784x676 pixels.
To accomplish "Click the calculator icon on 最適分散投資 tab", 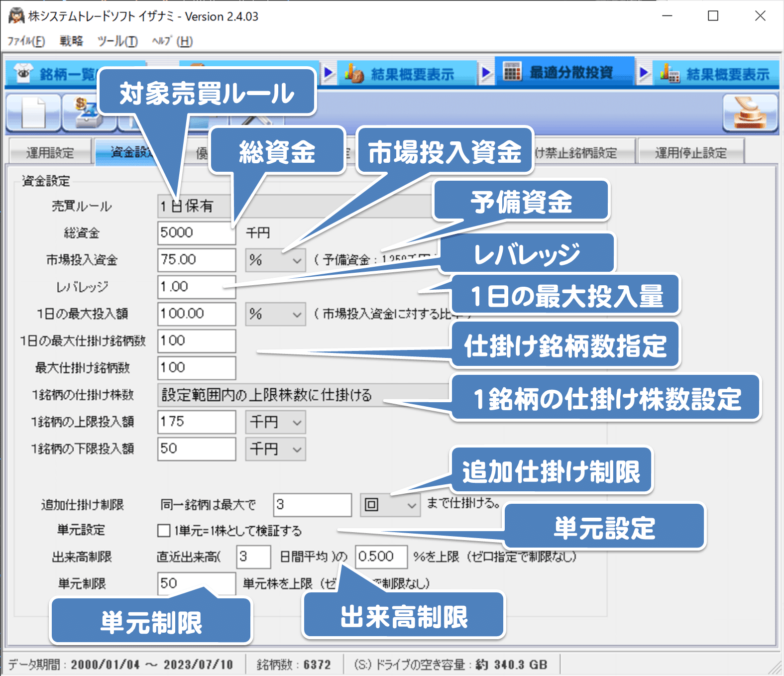I will 512,72.
